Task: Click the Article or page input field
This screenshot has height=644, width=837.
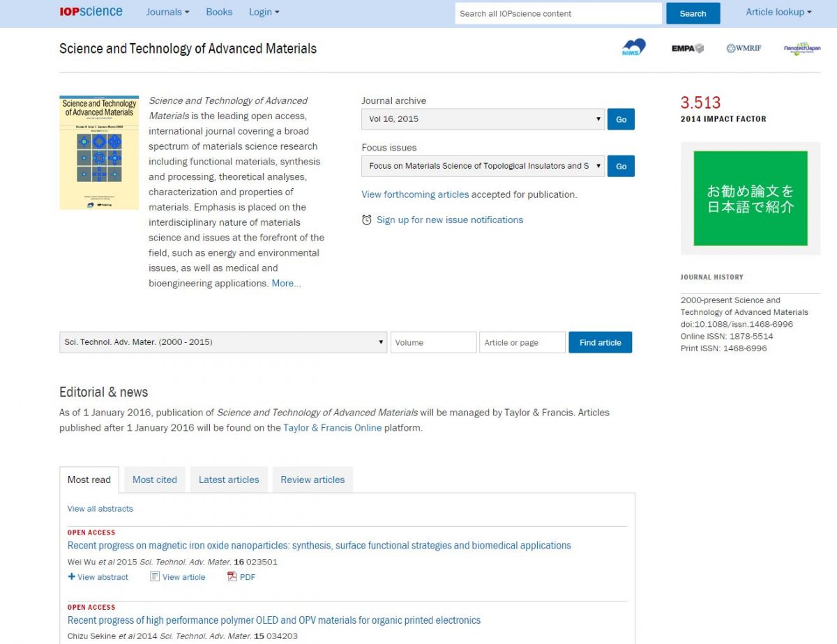Action: (522, 342)
